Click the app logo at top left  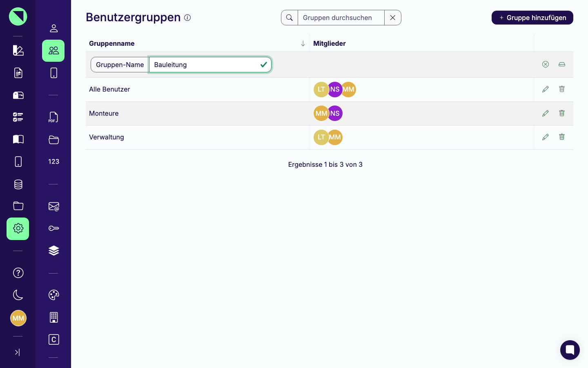pos(18,16)
